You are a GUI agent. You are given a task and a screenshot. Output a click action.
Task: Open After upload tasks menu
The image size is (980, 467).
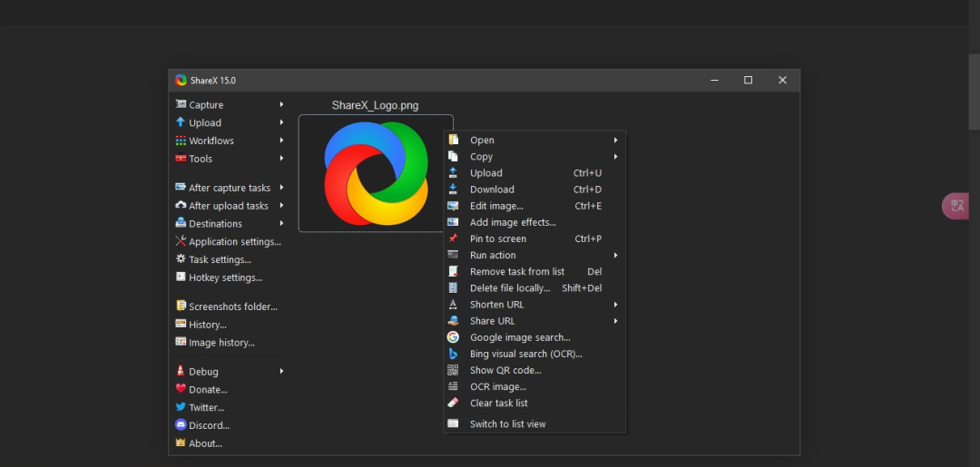click(x=230, y=206)
